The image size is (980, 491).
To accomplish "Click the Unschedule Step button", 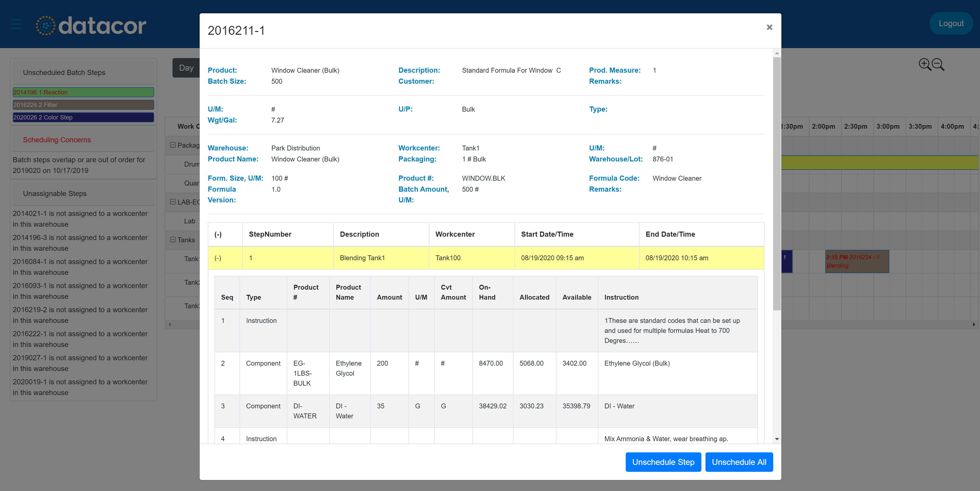I will pyautogui.click(x=663, y=462).
